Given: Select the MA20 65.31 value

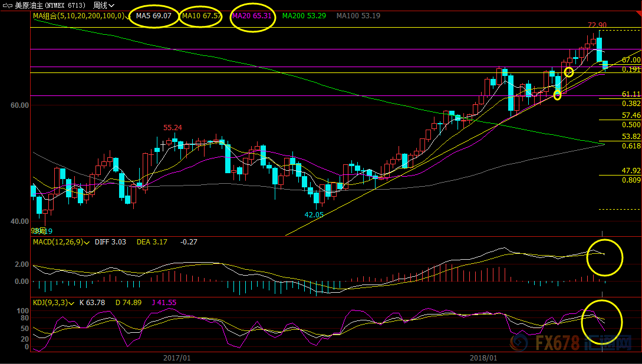Looking at the screenshot, I should [x=252, y=16].
